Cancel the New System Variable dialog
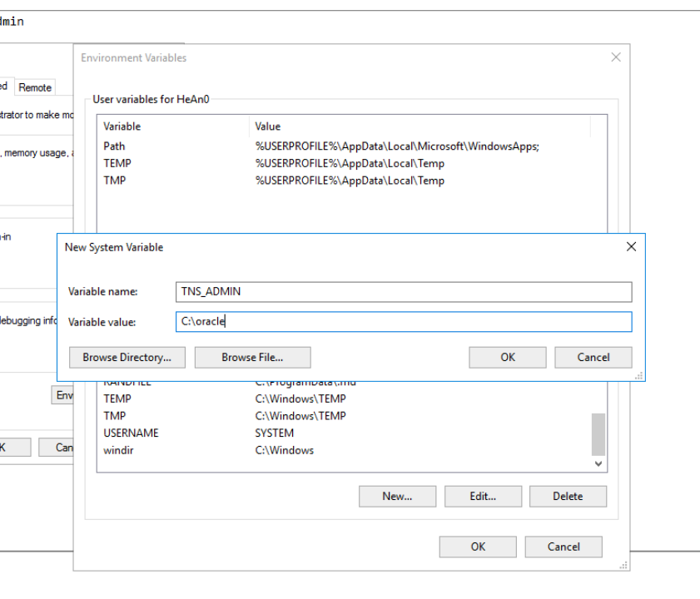 click(593, 358)
